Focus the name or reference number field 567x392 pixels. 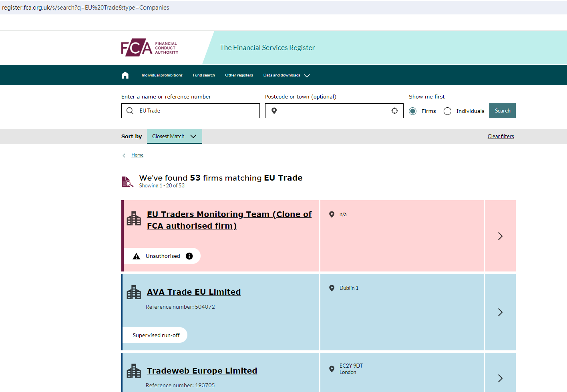tap(191, 111)
